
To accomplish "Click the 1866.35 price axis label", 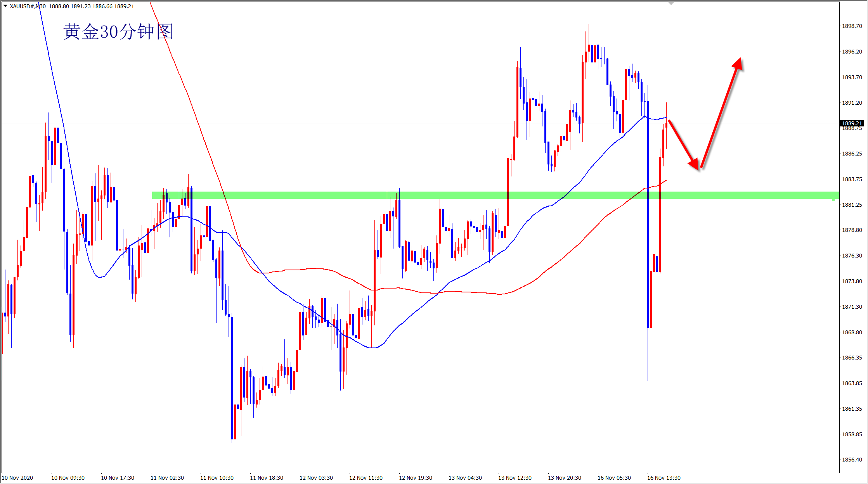I will [x=852, y=358].
